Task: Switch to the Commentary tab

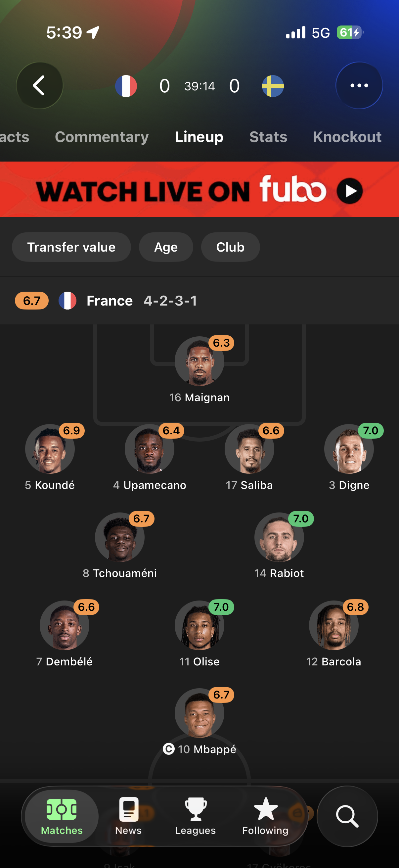Action: tap(102, 137)
